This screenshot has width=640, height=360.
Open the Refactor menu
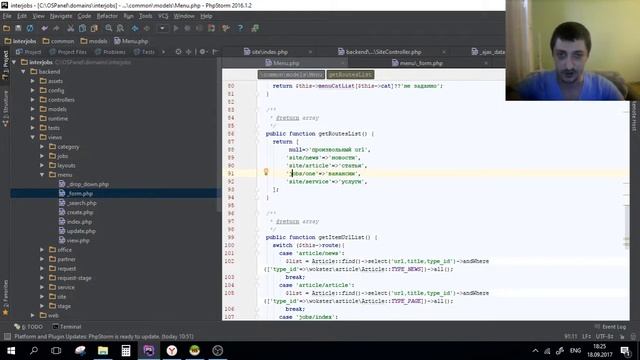107,16
